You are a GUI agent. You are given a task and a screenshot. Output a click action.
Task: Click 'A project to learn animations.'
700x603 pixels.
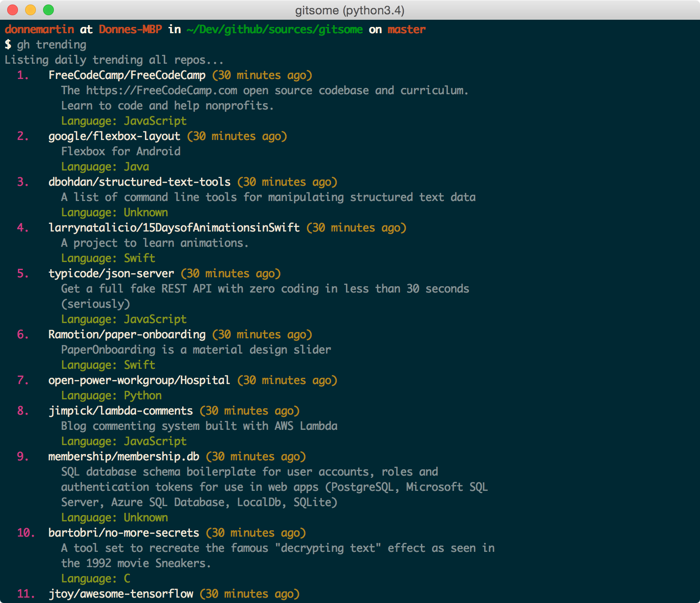[x=155, y=243]
